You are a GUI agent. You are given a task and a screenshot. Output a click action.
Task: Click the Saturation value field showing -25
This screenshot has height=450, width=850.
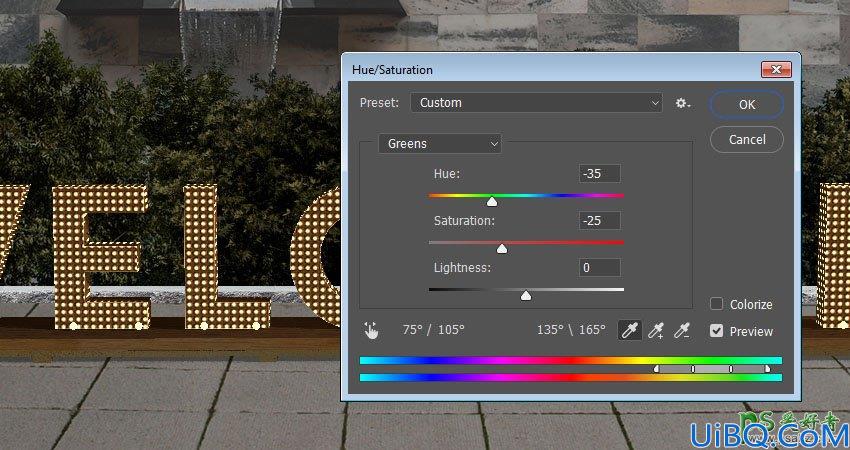coord(600,221)
